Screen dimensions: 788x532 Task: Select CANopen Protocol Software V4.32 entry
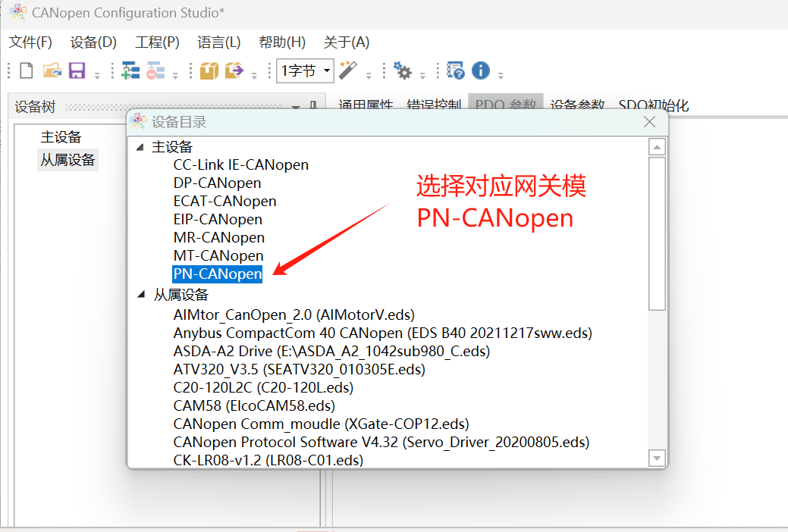pyautogui.click(x=381, y=442)
